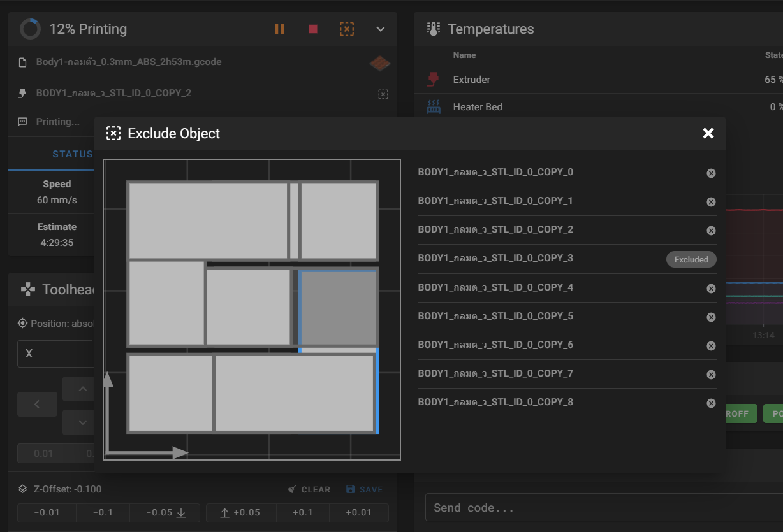Image resolution: width=783 pixels, height=532 pixels.
Task: Lower Z-offset by 0.05 with down arrow
Action: pyautogui.click(x=165, y=513)
